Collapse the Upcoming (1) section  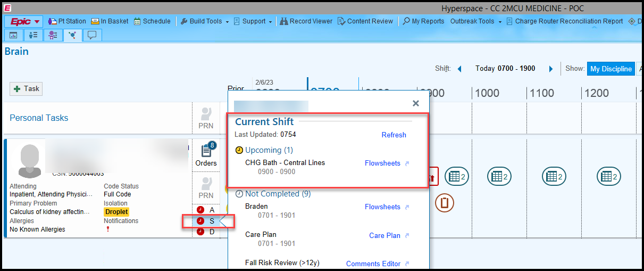pos(264,150)
